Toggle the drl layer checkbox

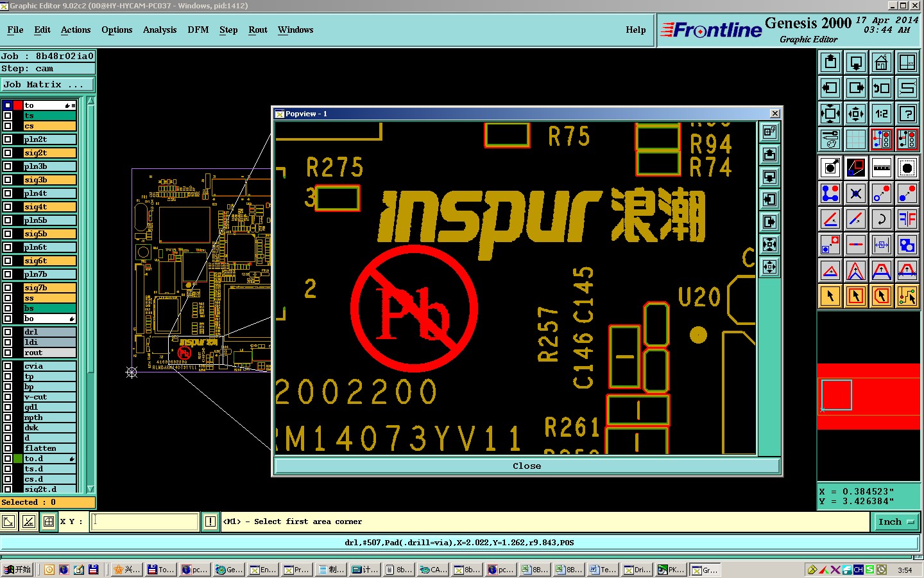click(x=8, y=332)
